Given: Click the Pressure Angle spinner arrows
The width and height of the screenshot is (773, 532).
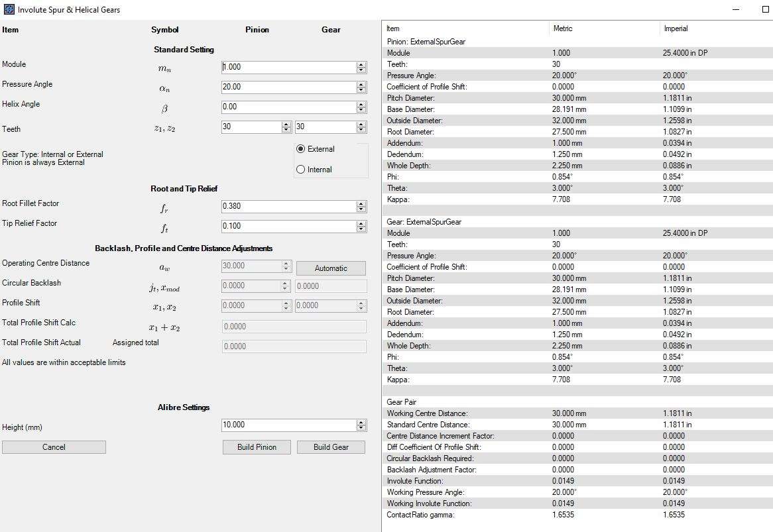Looking at the screenshot, I should (361, 87).
